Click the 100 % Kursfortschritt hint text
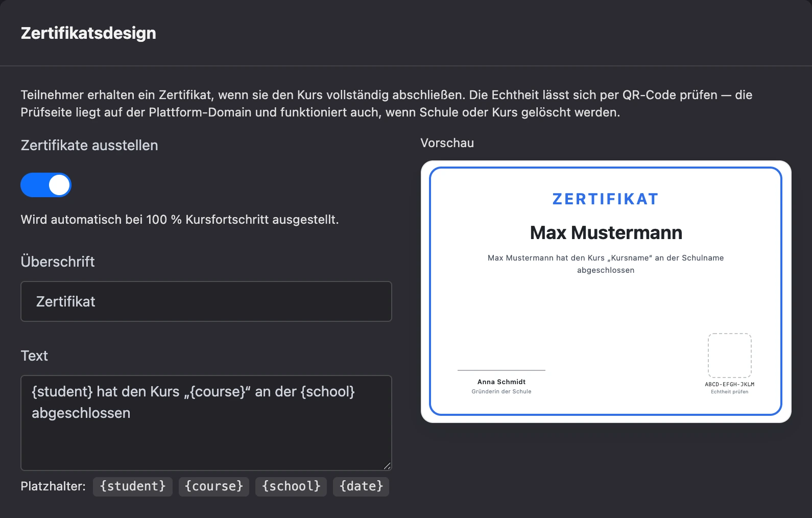The width and height of the screenshot is (812, 518). coord(180,220)
